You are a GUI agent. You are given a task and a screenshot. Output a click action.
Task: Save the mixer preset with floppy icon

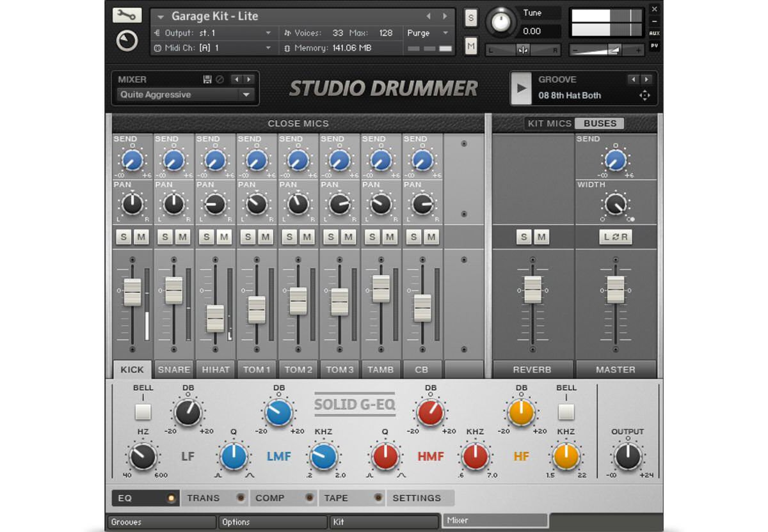[x=207, y=79]
